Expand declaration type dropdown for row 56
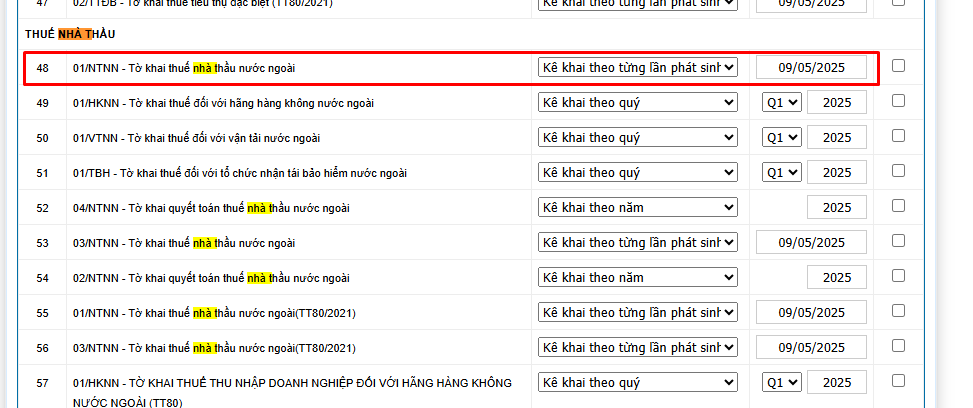 coord(638,347)
